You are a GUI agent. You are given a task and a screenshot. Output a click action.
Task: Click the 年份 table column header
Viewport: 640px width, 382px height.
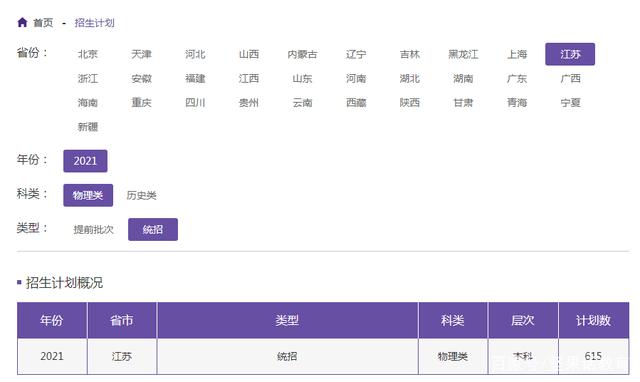point(52,320)
